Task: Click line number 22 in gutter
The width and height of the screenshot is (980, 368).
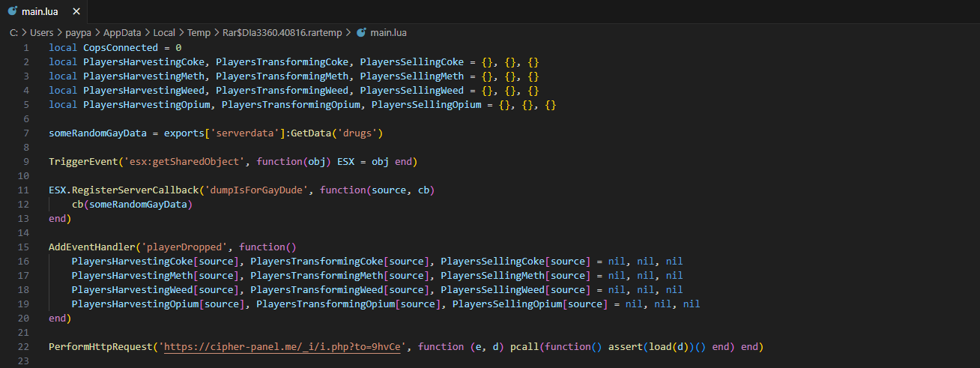Action: [x=25, y=347]
